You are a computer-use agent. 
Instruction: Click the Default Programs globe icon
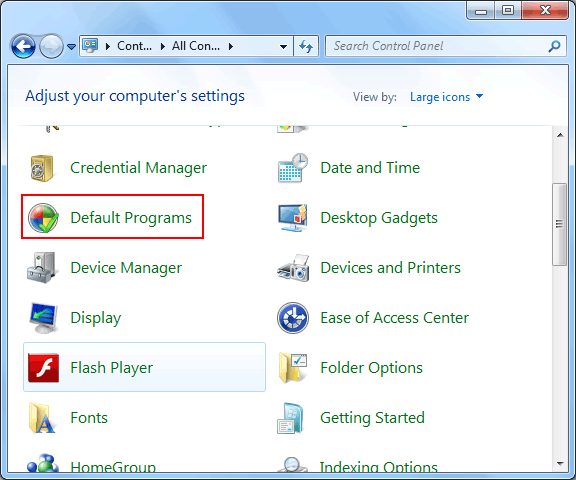point(43,218)
